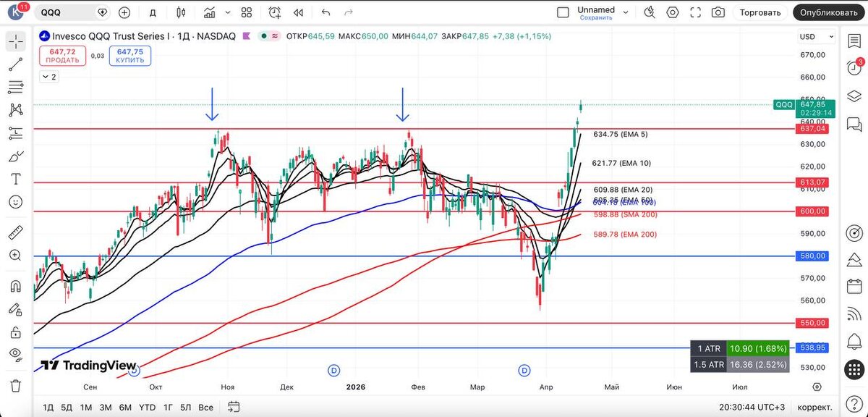Toggle stay in drawing mode
The image size is (868, 417).
[x=15, y=309]
